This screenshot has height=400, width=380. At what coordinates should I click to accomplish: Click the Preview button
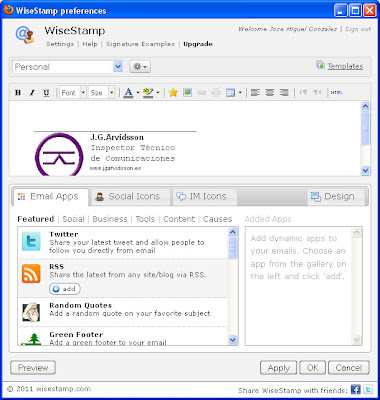(x=33, y=368)
